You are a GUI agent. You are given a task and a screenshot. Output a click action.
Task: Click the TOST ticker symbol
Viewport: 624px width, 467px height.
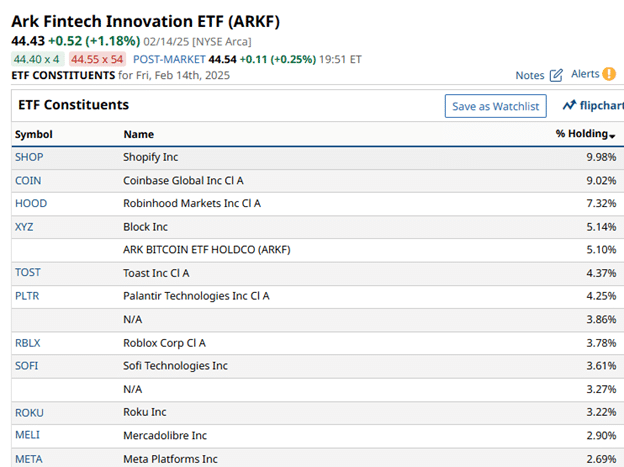(x=28, y=272)
